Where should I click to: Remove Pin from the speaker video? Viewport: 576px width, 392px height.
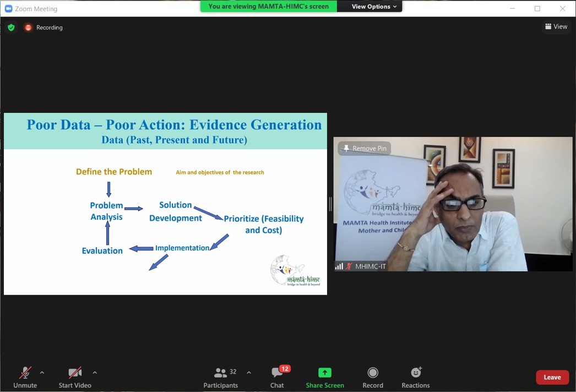click(365, 149)
